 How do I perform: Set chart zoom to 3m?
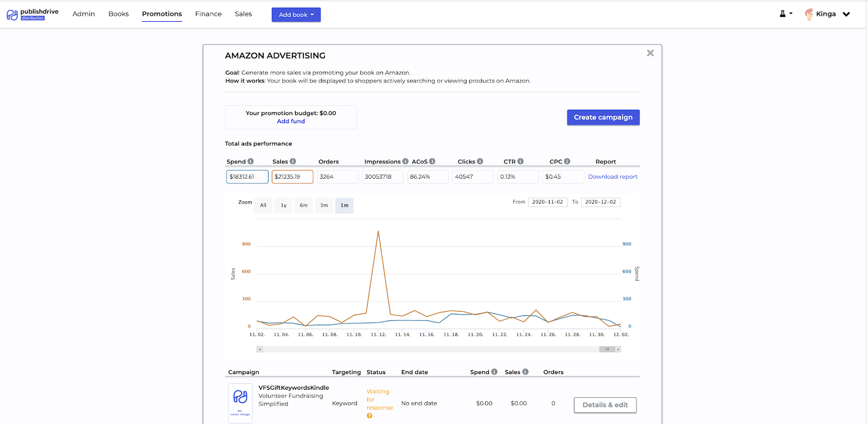pos(324,205)
